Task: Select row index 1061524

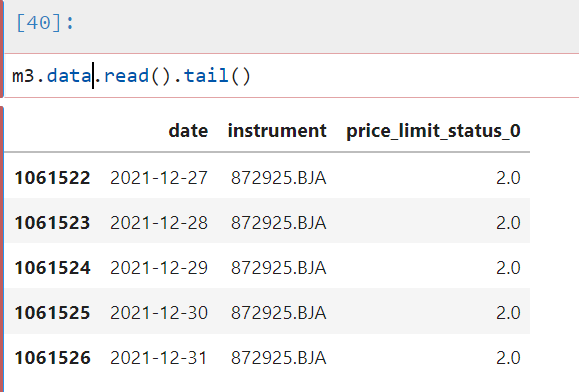Action: pyautogui.click(x=52, y=268)
